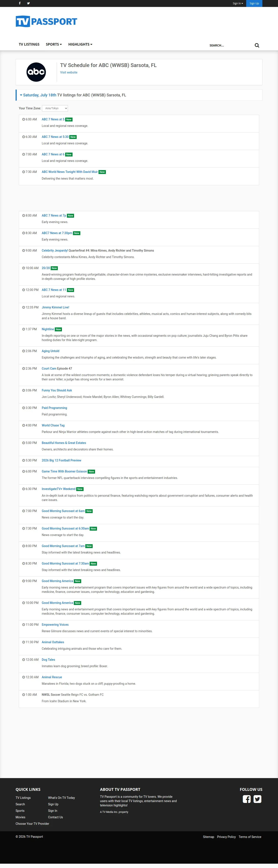Open the TV Passport logo homepage

point(46,22)
